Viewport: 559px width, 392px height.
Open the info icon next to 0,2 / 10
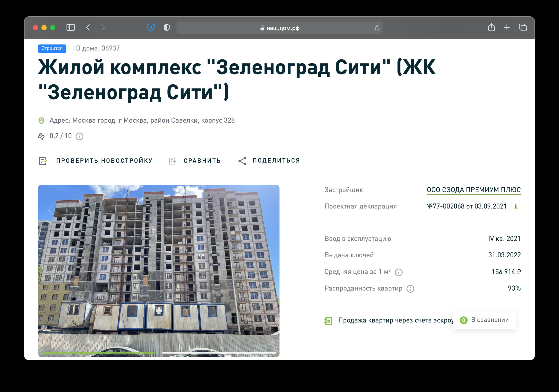[x=79, y=136]
